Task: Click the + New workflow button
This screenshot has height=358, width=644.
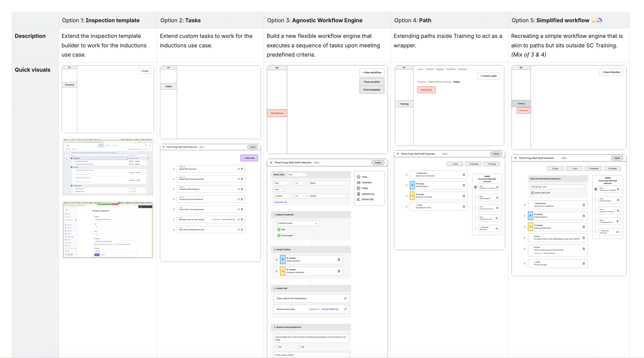Action: (x=372, y=73)
